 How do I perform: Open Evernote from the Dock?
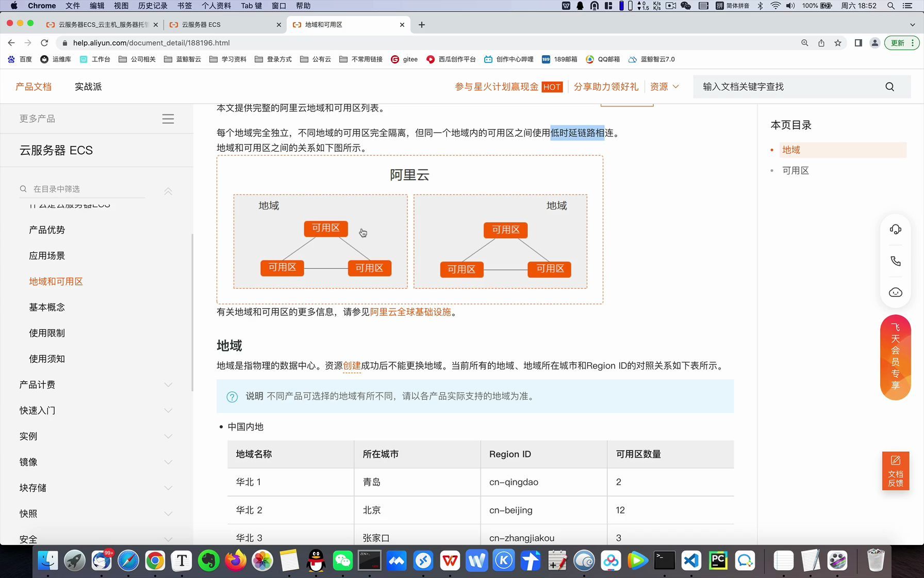[x=209, y=561]
